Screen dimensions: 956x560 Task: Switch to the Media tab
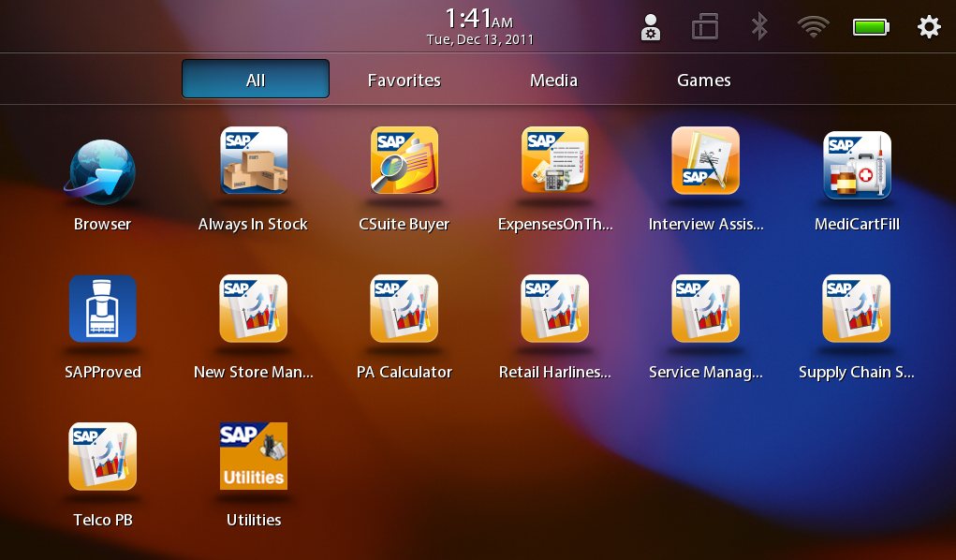pos(553,80)
